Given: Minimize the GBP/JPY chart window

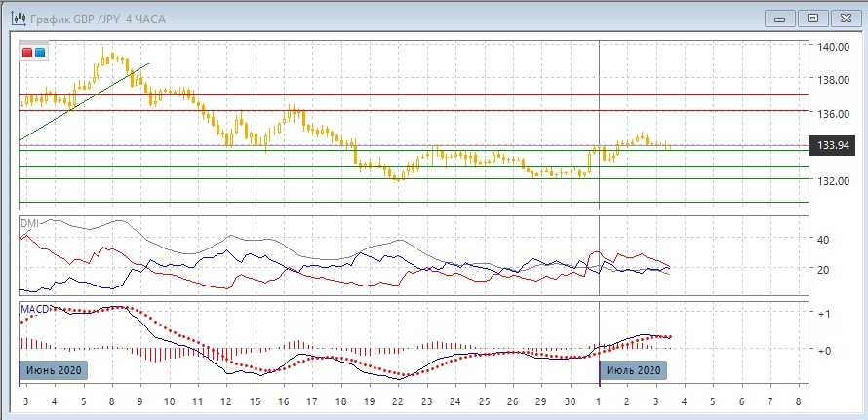Looking at the screenshot, I should (x=778, y=17).
